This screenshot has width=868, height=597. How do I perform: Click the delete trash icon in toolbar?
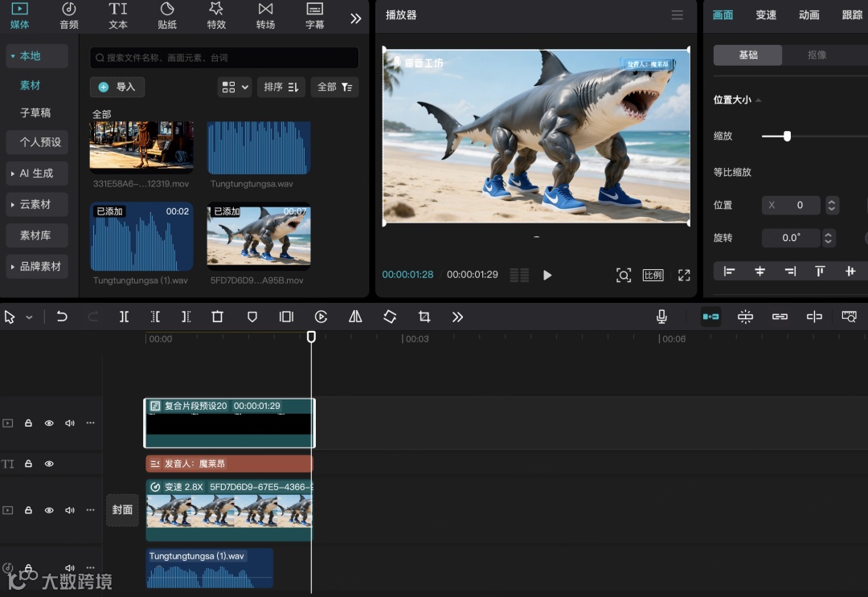217,317
